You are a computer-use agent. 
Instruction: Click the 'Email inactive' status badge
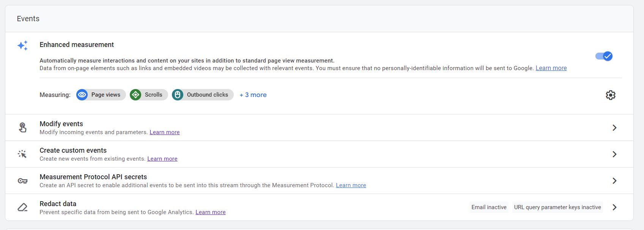click(489, 207)
